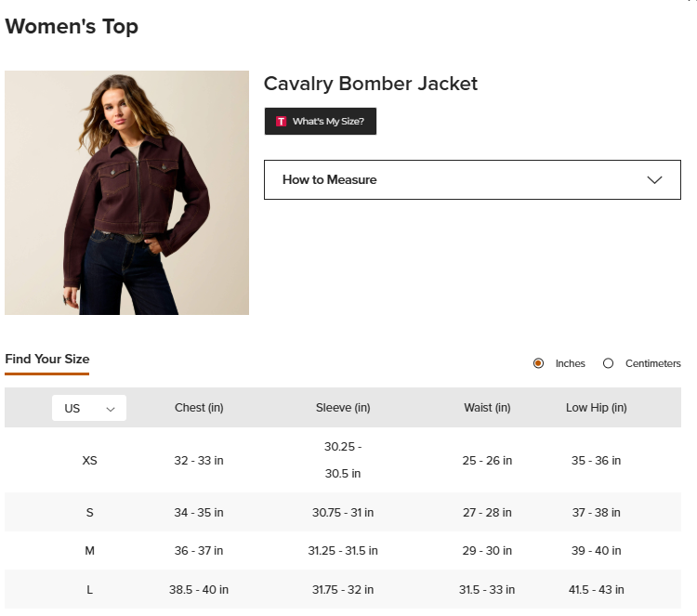Viewport: 697px width, 616px height.
Task: Click the Inches text label
Action: (570, 363)
